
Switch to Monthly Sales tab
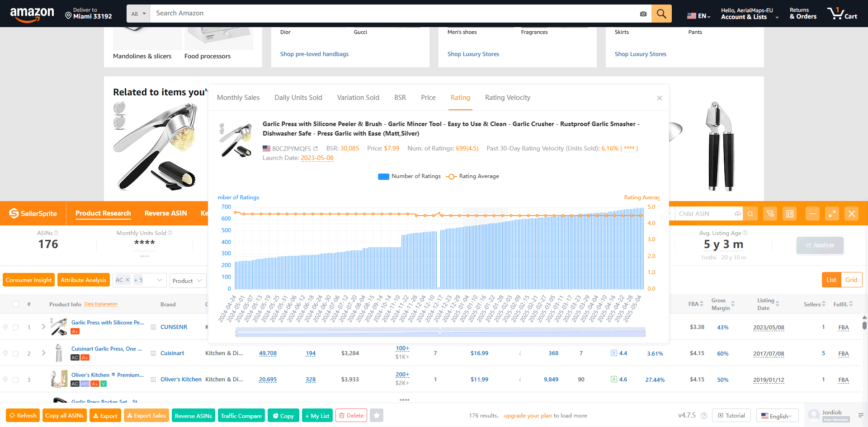pos(238,98)
